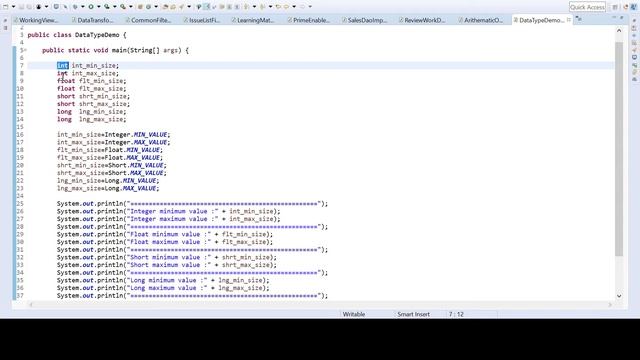The width and height of the screenshot is (640, 360).
Task: Minimize the editor area
Action: [614, 18]
